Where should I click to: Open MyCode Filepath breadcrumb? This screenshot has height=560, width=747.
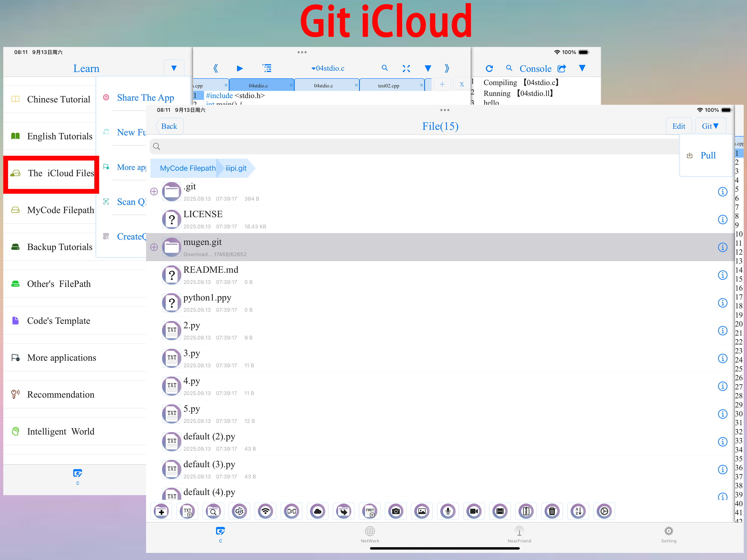187,168
